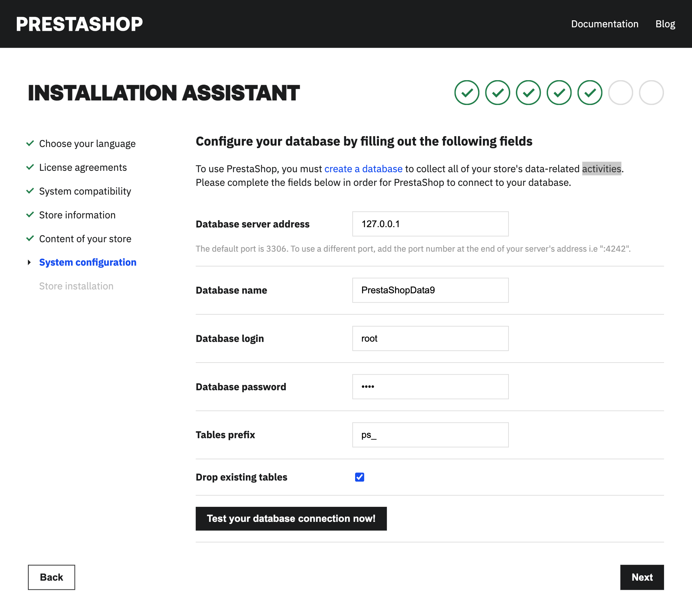The width and height of the screenshot is (692, 616).
Task: Follow the create a database link
Action: (363, 169)
